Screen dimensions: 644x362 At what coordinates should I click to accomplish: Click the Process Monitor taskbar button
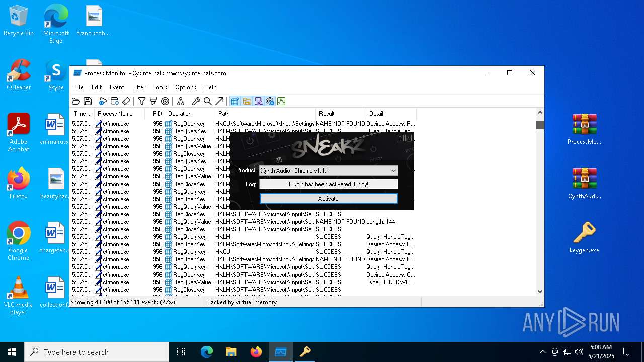pyautogui.click(x=281, y=352)
